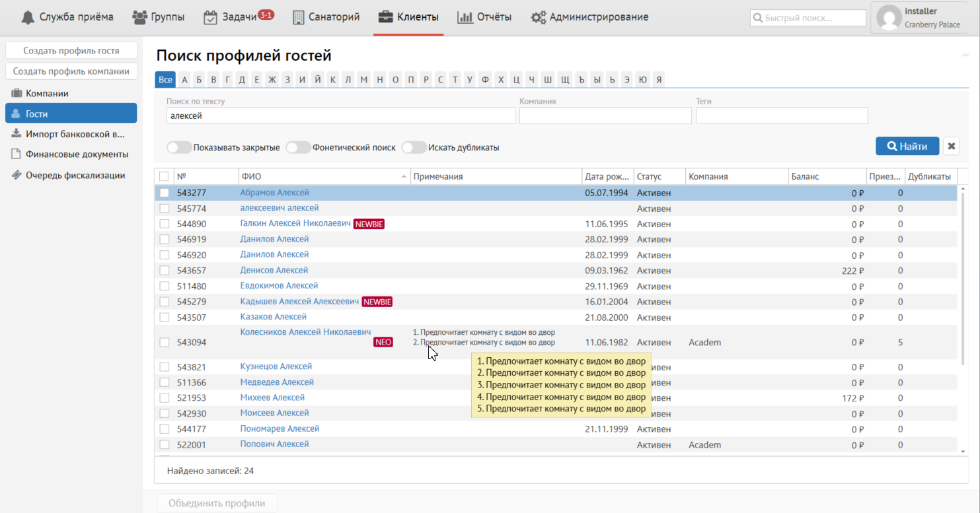The height and width of the screenshot is (513, 980).
Task: Clear search filters with the X button
Action: click(x=951, y=147)
